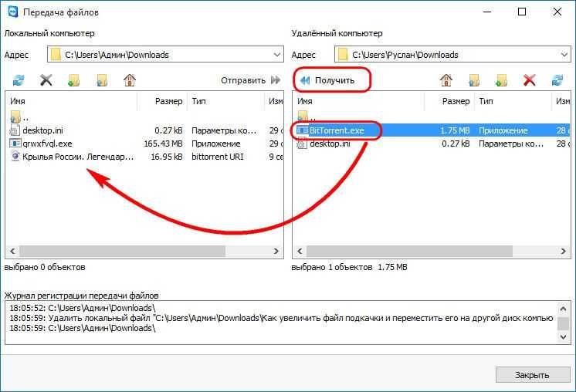Click the up scroll arrow in transfer log

(x=563, y=309)
